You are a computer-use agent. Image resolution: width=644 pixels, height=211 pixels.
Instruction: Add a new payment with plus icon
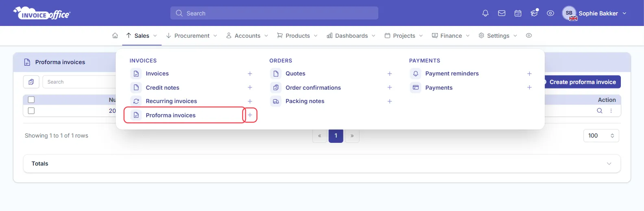click(529, 88)
